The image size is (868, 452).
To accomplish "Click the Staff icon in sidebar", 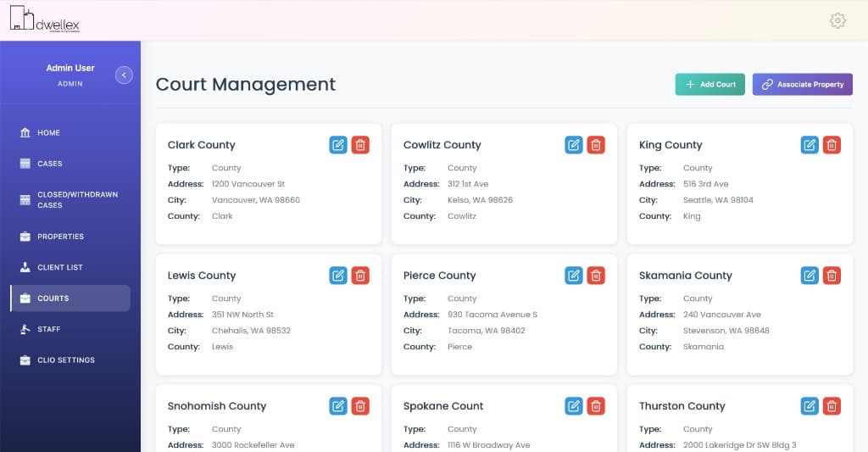I will click(x=25, y=329).
